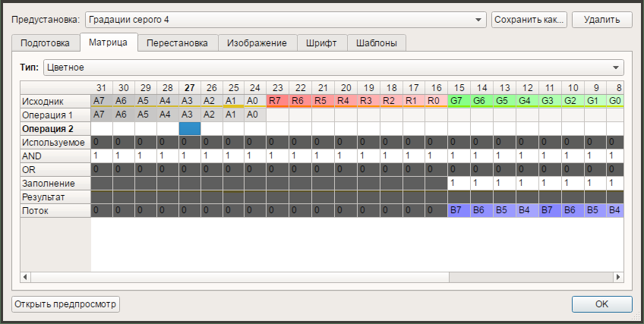Click the G4 cell in Исходник row

pyautogui.click(x=527, y=102)
